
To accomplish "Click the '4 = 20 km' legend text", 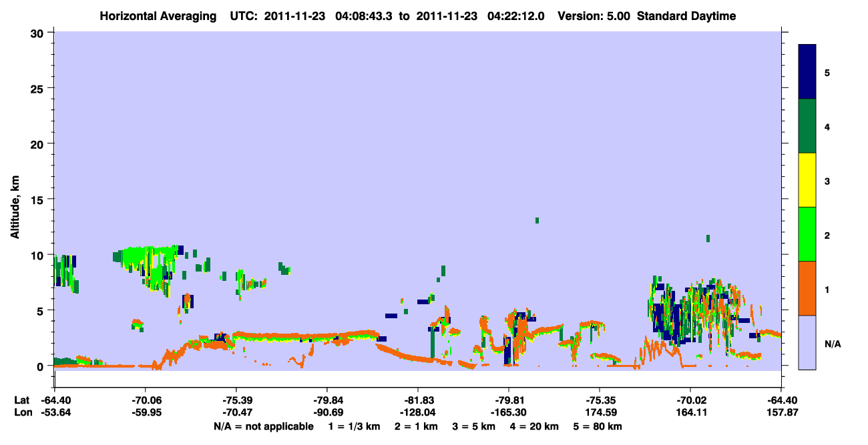I will point(535,426).
